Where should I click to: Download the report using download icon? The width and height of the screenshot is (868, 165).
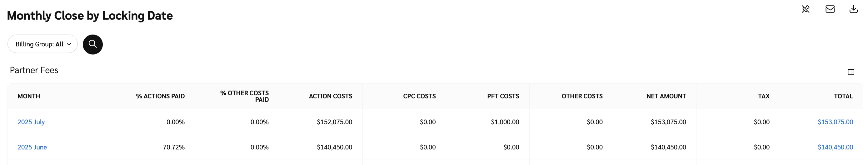coord(854,9)
